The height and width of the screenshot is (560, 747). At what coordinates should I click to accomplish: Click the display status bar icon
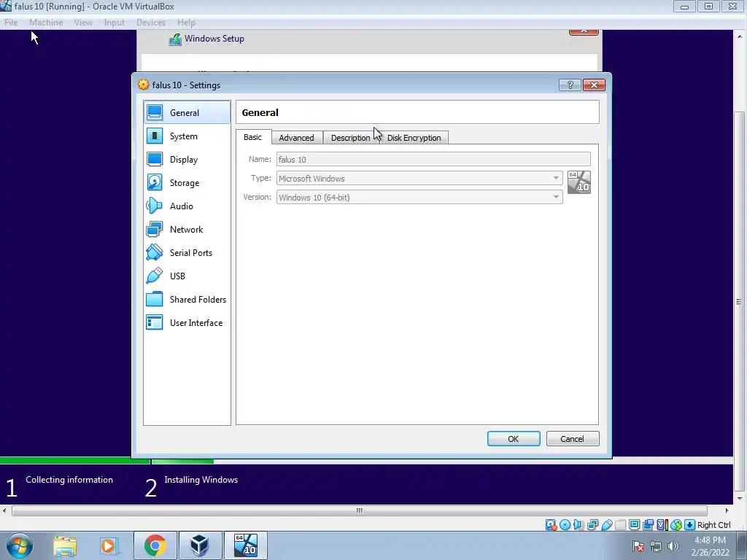634,525
